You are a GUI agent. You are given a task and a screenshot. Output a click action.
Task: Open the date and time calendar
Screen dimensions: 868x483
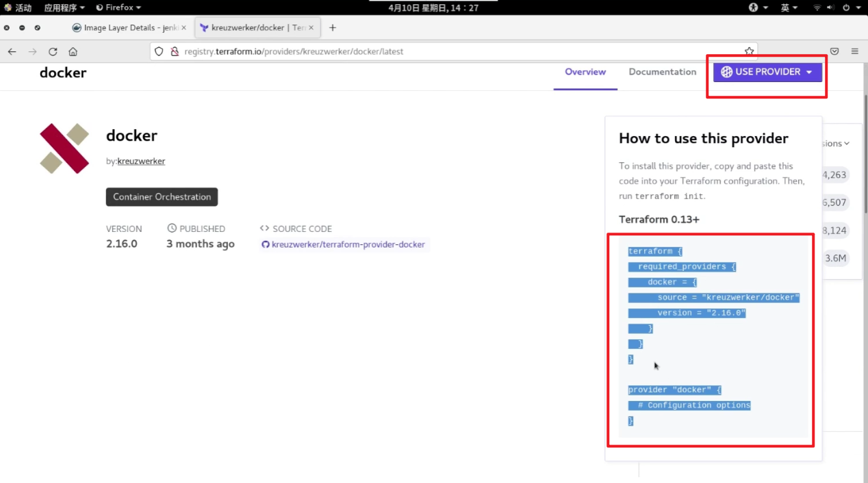point(433,8)
